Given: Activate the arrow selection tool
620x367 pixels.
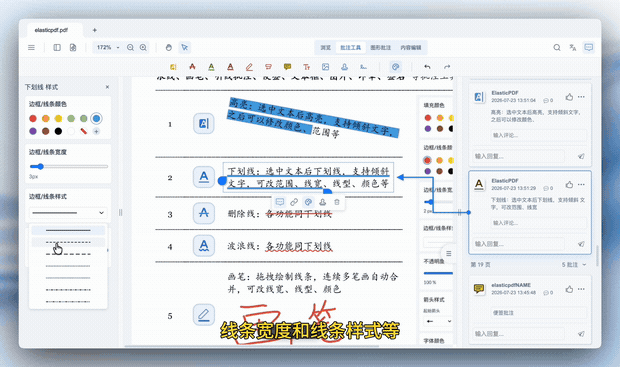Looking at the screenshot, I should click(x=185, y=47).
